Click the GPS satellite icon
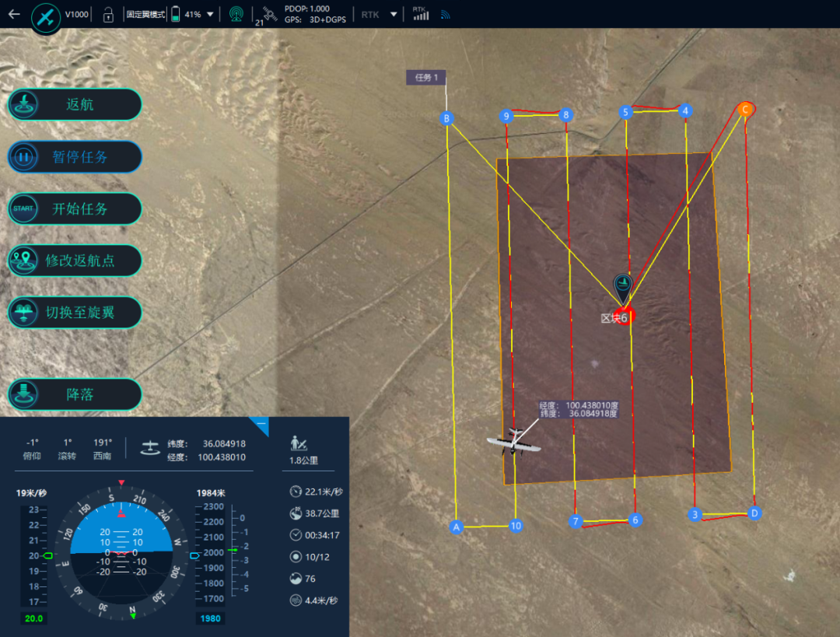 (268, 13)
